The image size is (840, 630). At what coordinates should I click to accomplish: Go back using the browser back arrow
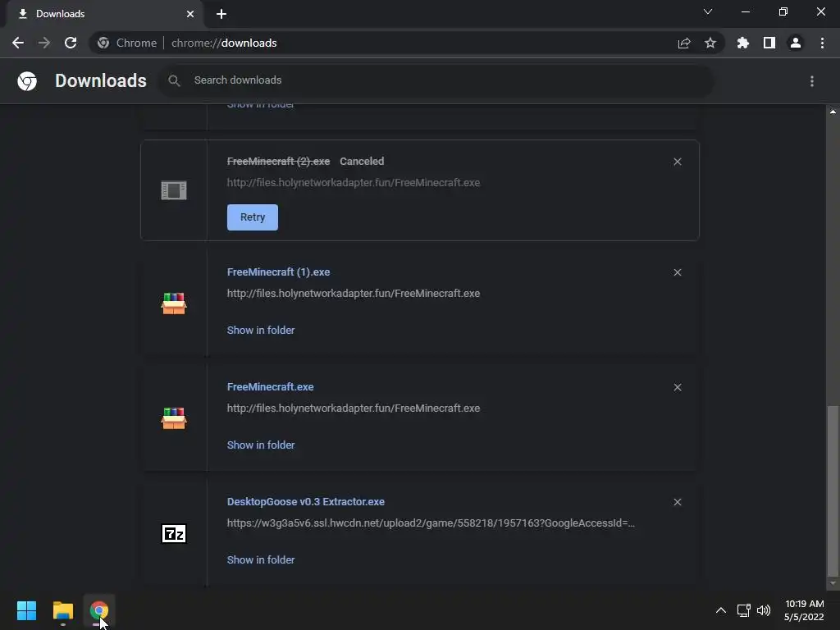[18, 43]
